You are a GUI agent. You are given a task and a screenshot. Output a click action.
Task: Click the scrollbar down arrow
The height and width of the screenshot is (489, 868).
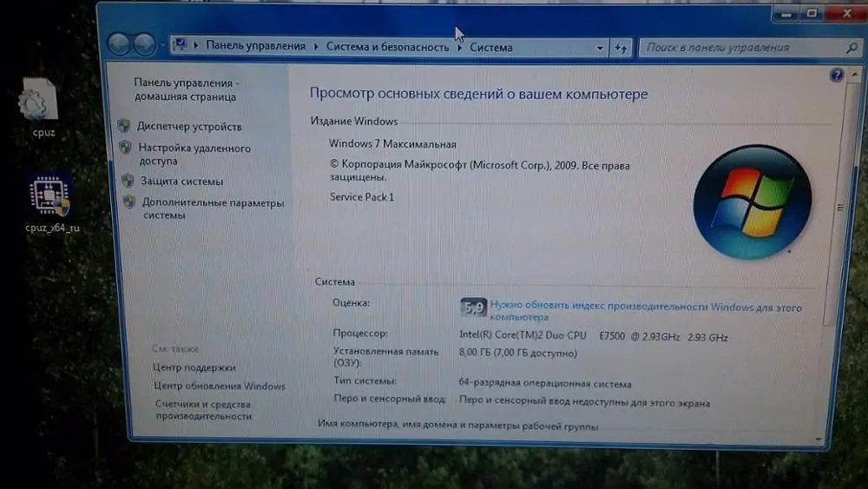click(x=819, y=439)
